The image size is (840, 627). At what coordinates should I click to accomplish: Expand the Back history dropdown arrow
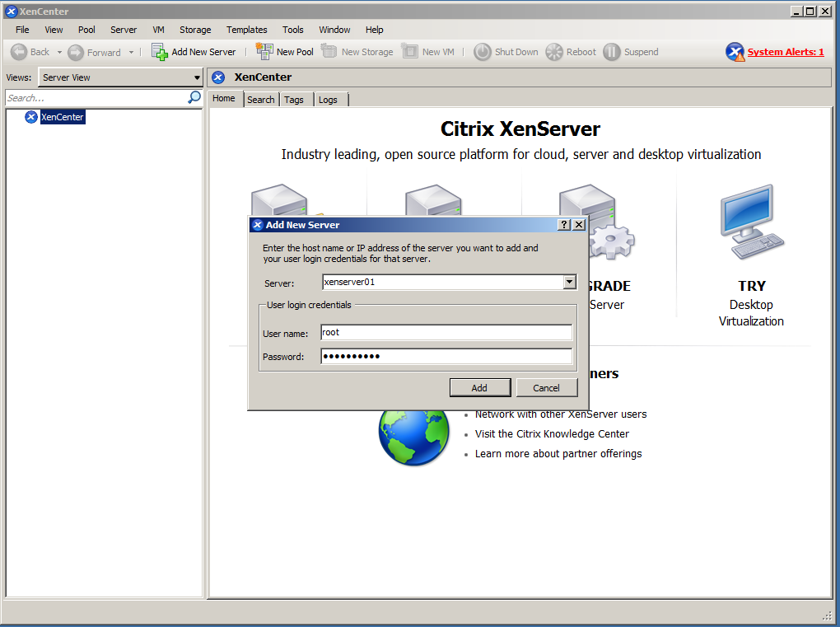click(x=59, y=53)
